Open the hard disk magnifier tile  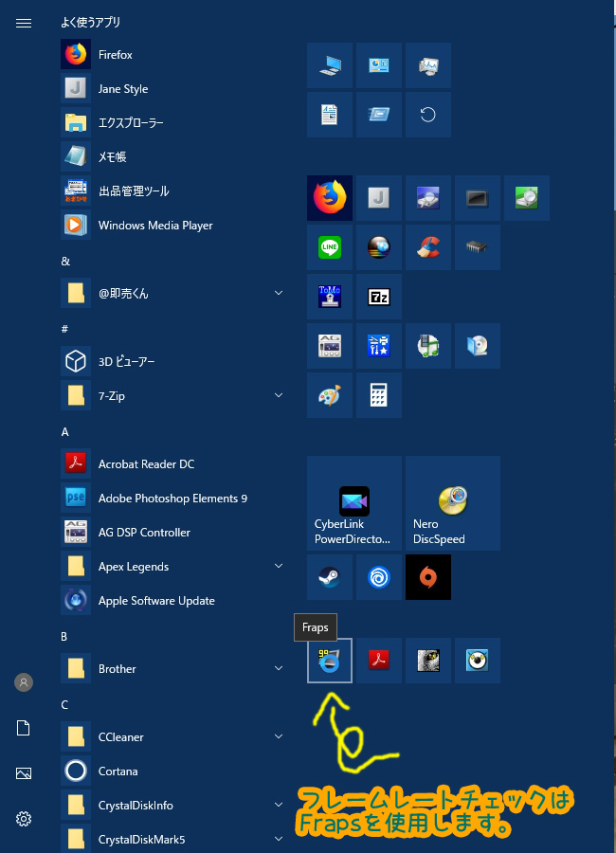coord(428,198)
